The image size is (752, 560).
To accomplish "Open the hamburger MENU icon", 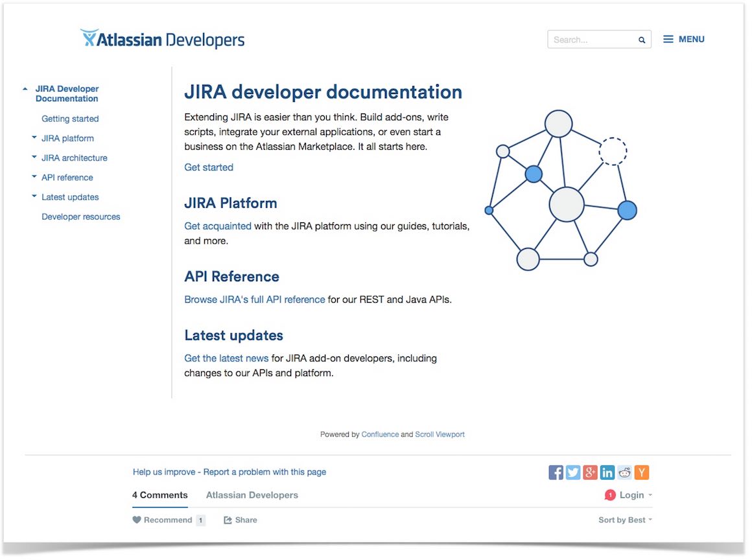I will pos(668,40).
